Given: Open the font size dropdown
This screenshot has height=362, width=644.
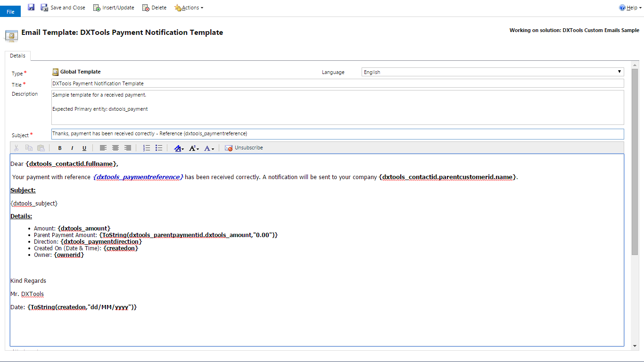Looking at the screenshot, I should click(194, 148).
